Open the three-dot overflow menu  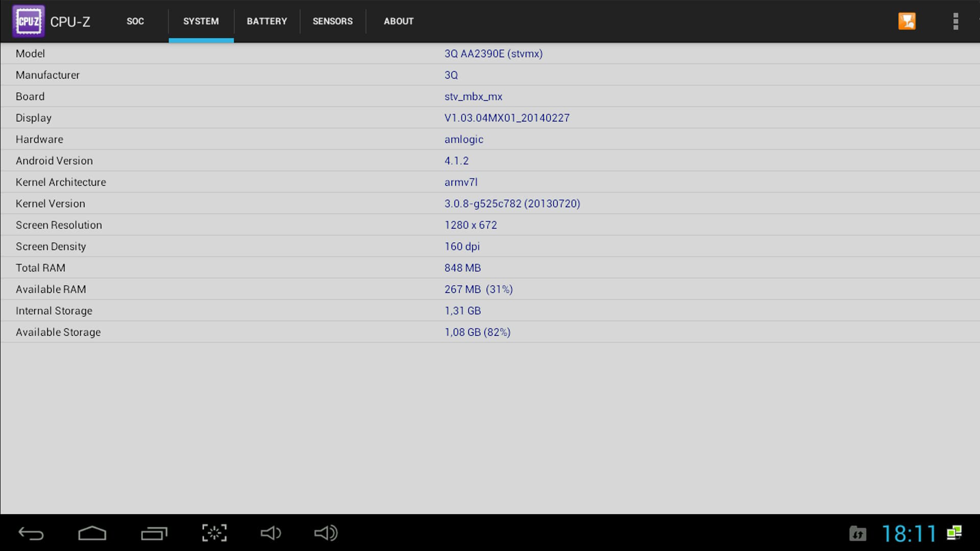(955, 21)
